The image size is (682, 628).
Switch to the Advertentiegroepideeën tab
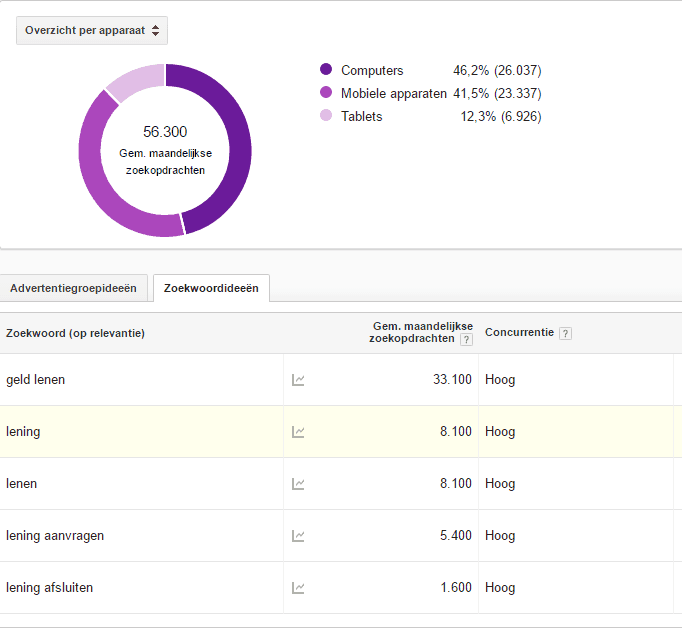coord(73,288)
